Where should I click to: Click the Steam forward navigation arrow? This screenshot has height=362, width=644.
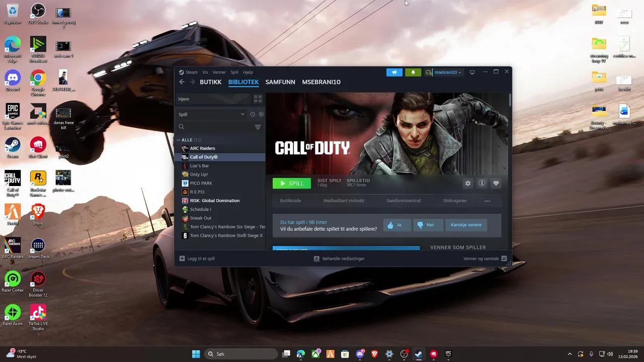click(x=192, y=82)
